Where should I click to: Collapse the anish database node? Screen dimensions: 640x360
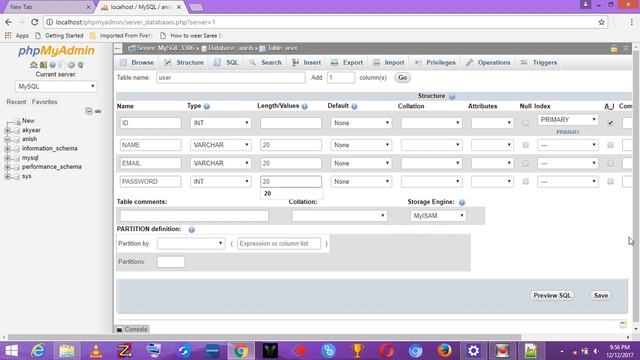point(7,139)
